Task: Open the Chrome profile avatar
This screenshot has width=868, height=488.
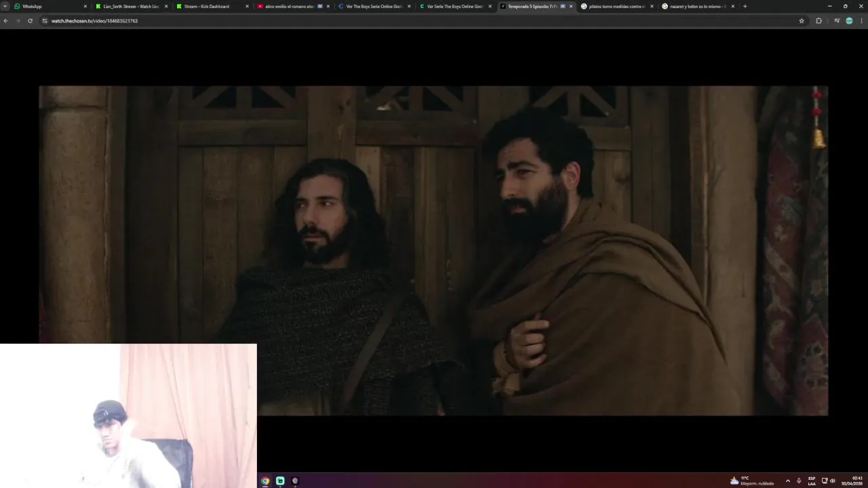Action: tap(849, 21)
